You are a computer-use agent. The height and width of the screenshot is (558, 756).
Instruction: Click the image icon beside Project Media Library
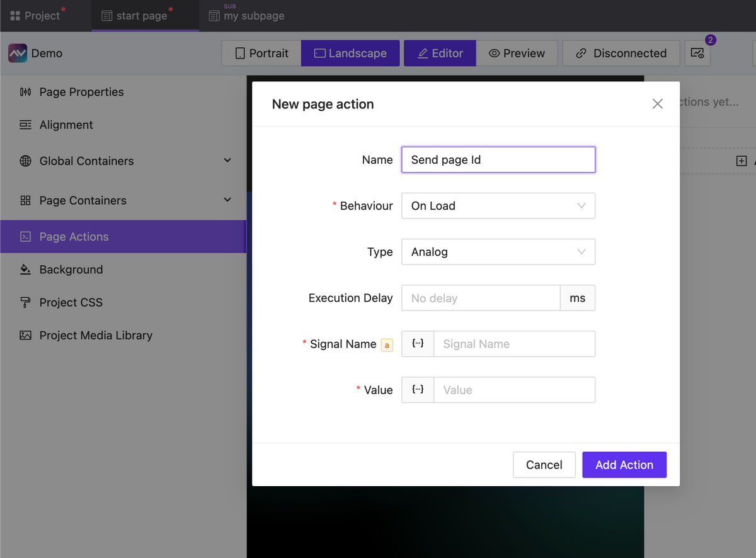[x=26, y=335]
